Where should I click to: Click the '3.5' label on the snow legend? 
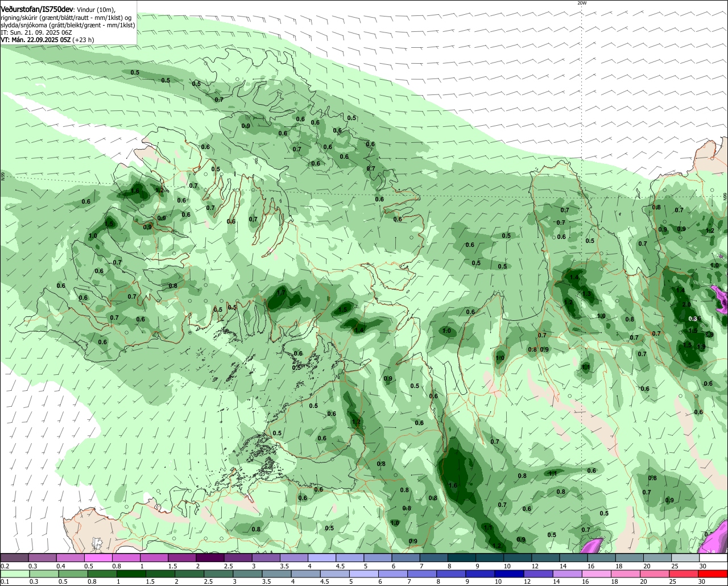[x=284, y=566]
